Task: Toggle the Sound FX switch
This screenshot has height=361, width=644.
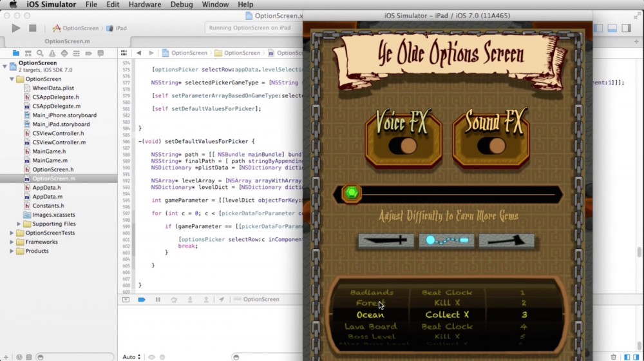Action: 490,146
